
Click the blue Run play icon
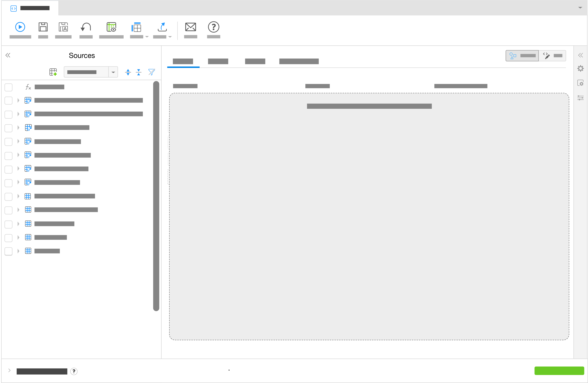(20, 27)
